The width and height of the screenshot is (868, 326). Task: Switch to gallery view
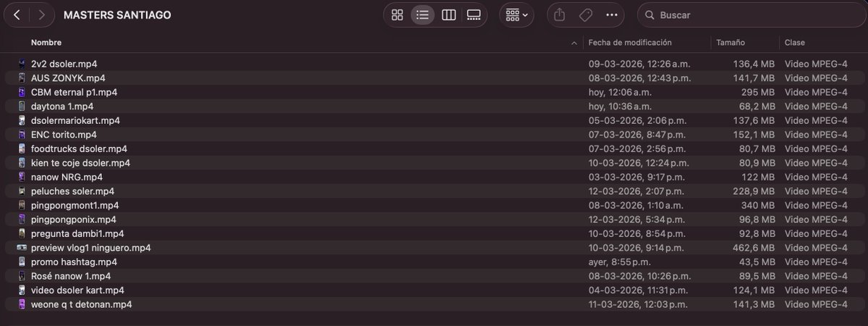tap(474, 14)
